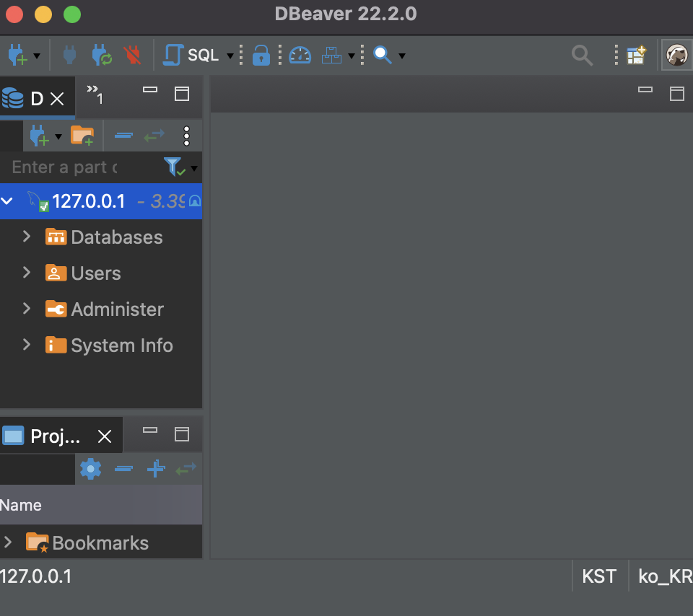Click Collapse All icon in navigator
This screenshot has height=616, width=693.
[123, 136]
